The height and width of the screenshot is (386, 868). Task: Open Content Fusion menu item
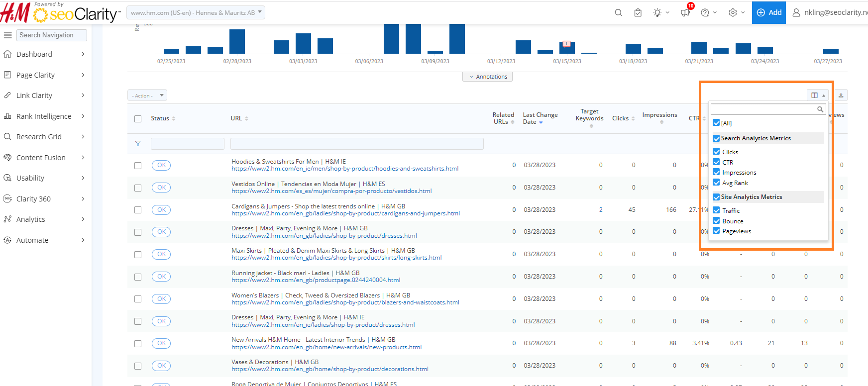click(41, 158)
